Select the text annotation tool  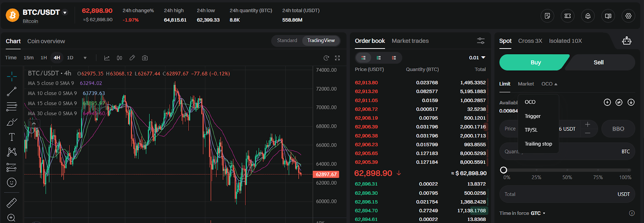click(x=12, y=137)
